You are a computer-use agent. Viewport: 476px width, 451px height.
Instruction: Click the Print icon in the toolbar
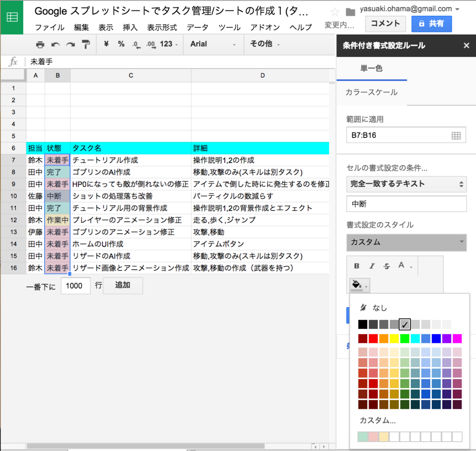pos(40,44)
